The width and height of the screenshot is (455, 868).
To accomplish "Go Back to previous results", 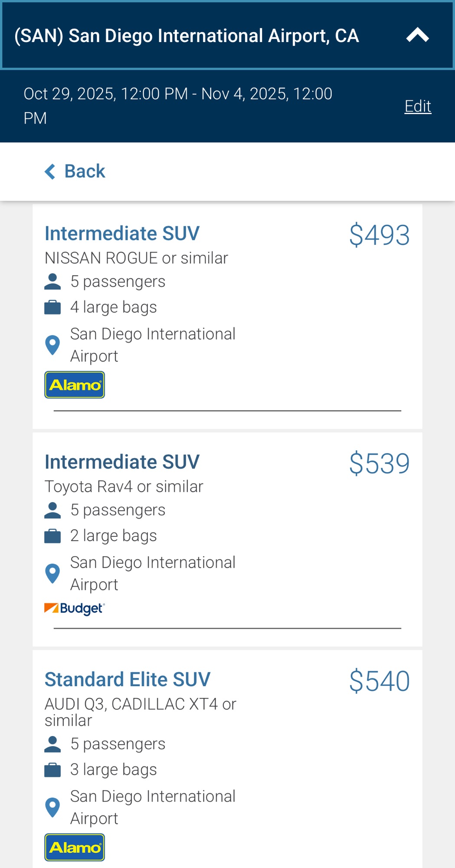I will click(x=85, y=171).
